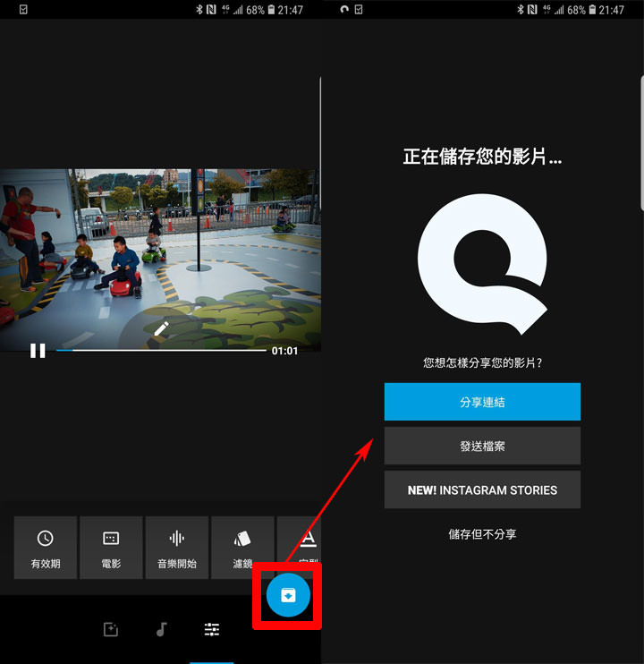Viewport: 644px width, 664px height.
Task: Click the scrollbar on the saving screen
Action: point(641,142)
